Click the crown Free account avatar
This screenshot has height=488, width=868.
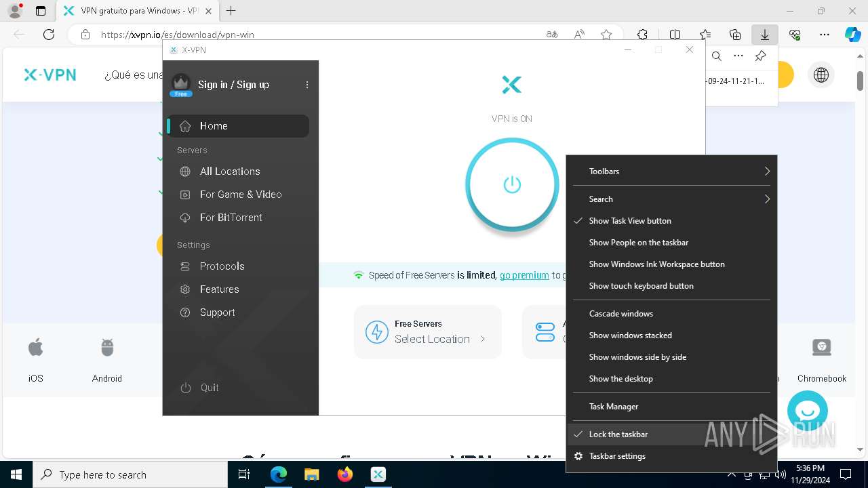[x=180, y=85]
